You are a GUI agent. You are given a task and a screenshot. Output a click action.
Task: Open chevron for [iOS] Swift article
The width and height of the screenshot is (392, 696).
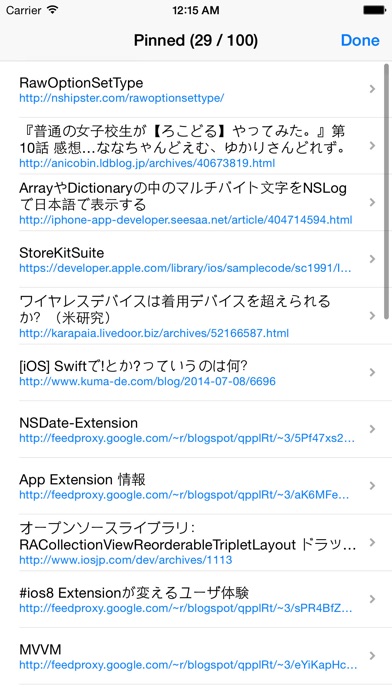tap(372, 372)
